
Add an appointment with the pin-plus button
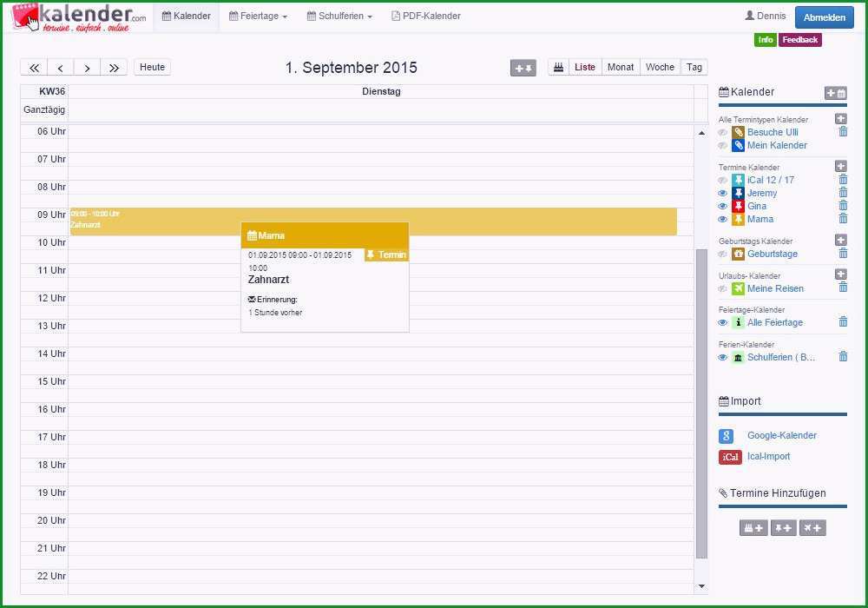(783, 528)
